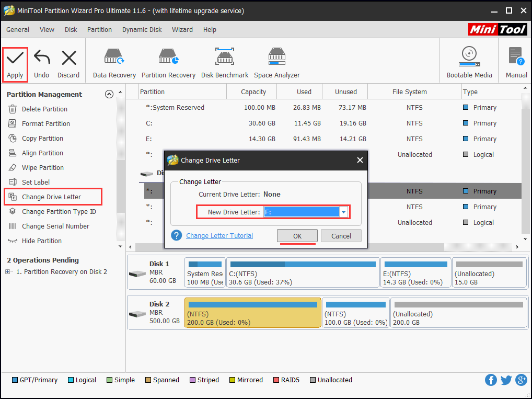
Task: Click the blue help question icon in dialog
Action: (177, 235)
